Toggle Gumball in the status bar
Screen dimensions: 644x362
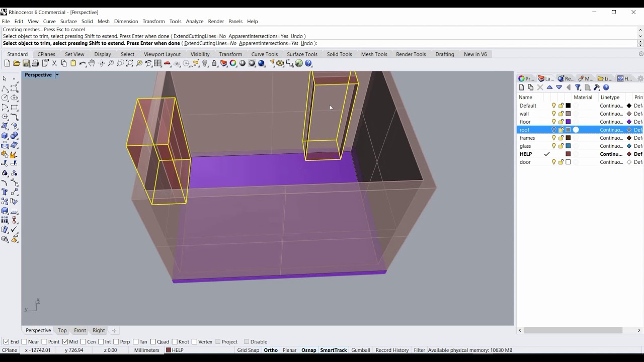tap(361, 350)
